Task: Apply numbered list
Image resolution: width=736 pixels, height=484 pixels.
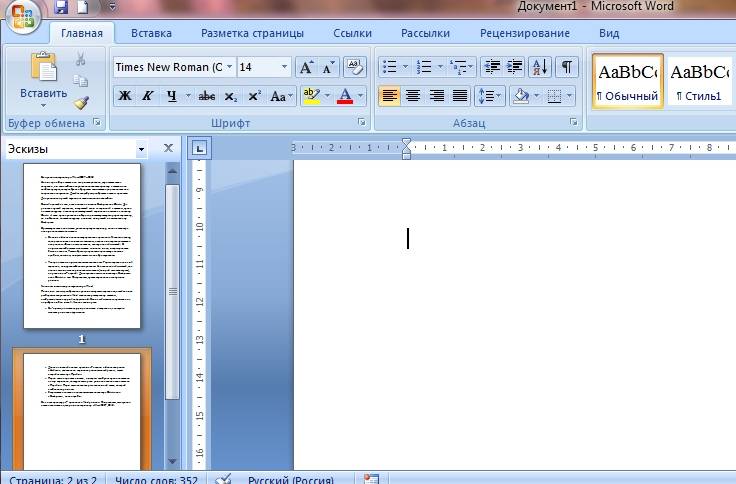Action: point(424,67)
